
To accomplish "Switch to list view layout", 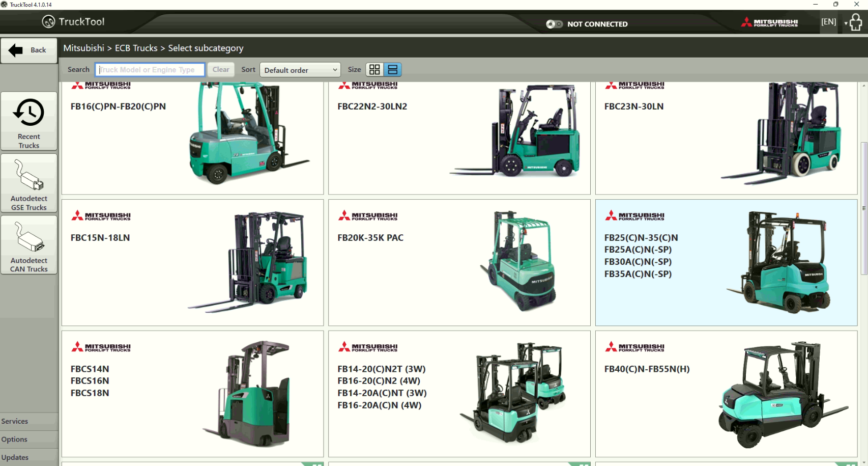I will (392, 69).
